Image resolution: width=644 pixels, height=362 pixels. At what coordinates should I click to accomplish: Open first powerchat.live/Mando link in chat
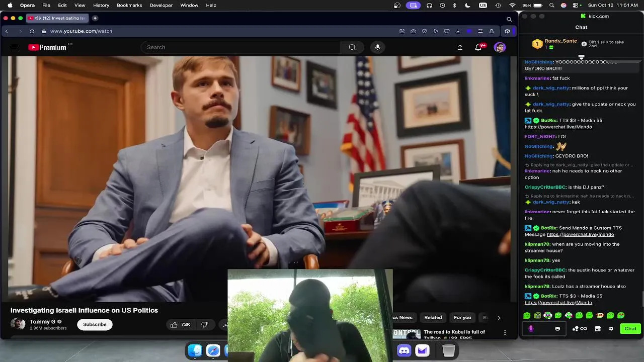[558, 127]
